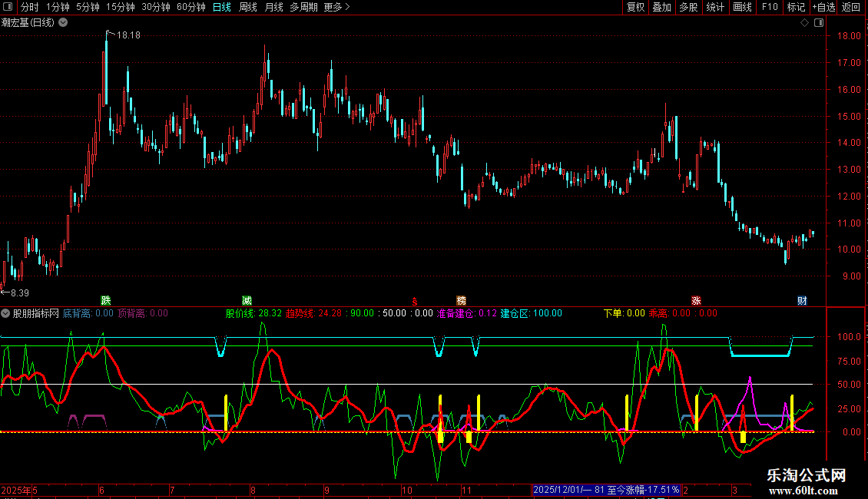
Task: Click the blue 财 event marker
Action: point(802,300)
